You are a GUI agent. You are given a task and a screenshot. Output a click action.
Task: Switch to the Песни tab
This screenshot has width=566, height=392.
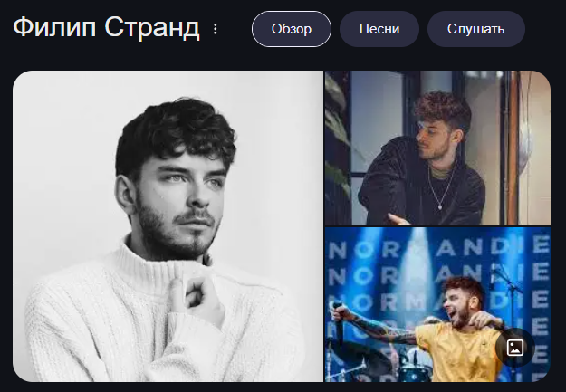point(379,29)
